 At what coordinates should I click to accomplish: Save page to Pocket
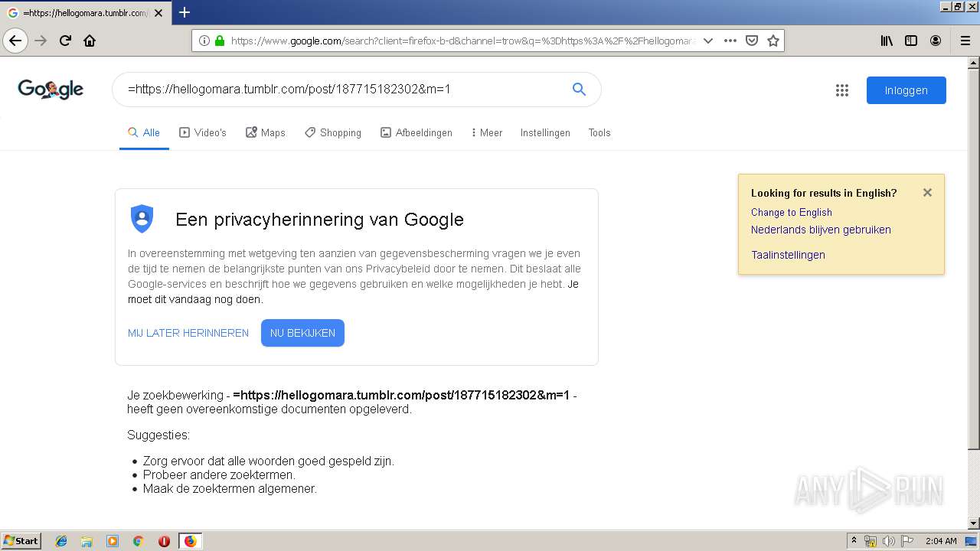click(x=752, y=41)
